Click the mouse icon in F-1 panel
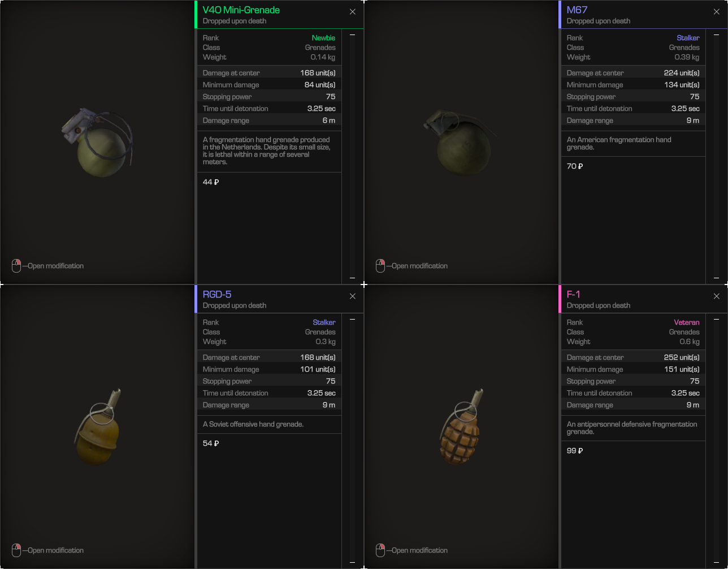 coord(380,550)
